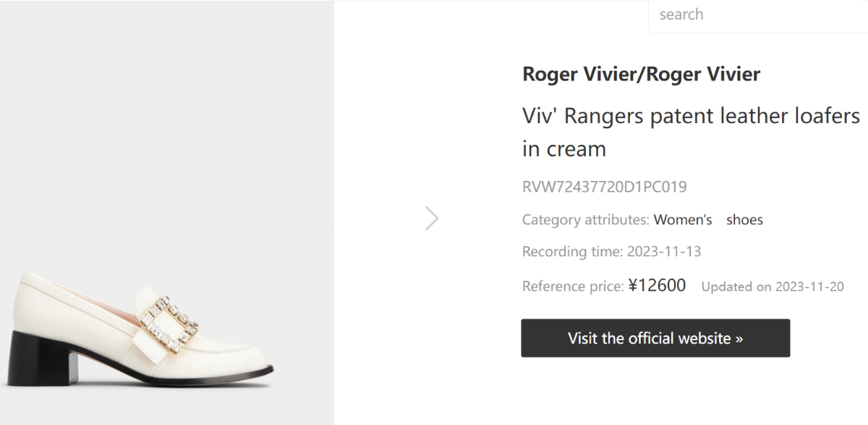The width and height of the screenshot is (868, 425).
Task: Select the "Viv' Rangers patent leather loafers" title line
Action: click(x=691, y=116)
